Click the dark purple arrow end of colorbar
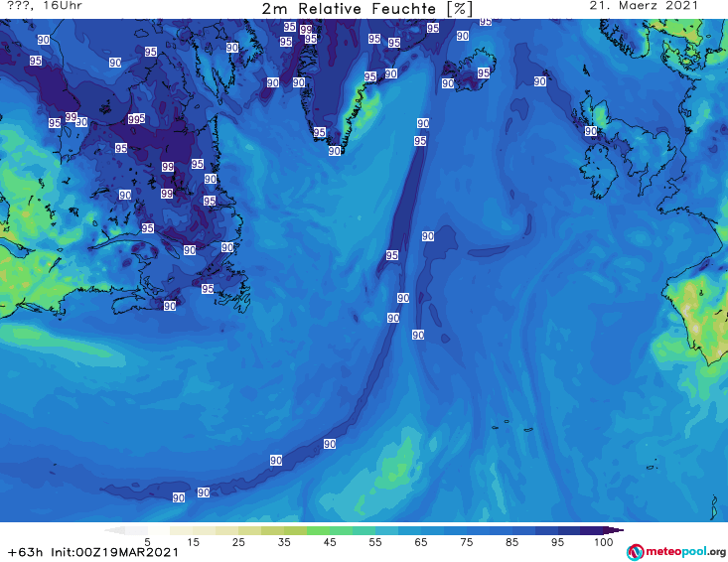 614,530
